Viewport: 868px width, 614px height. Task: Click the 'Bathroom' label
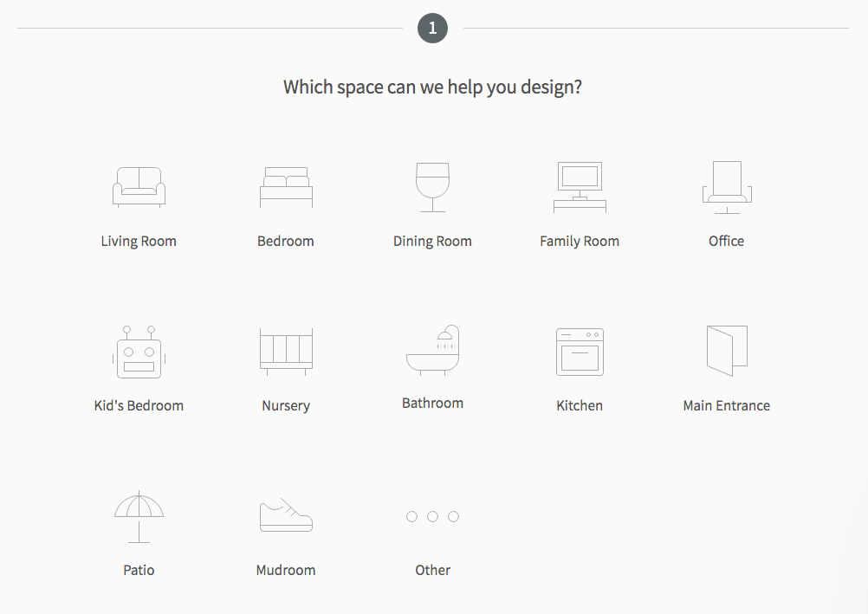(x=432, y=403)
